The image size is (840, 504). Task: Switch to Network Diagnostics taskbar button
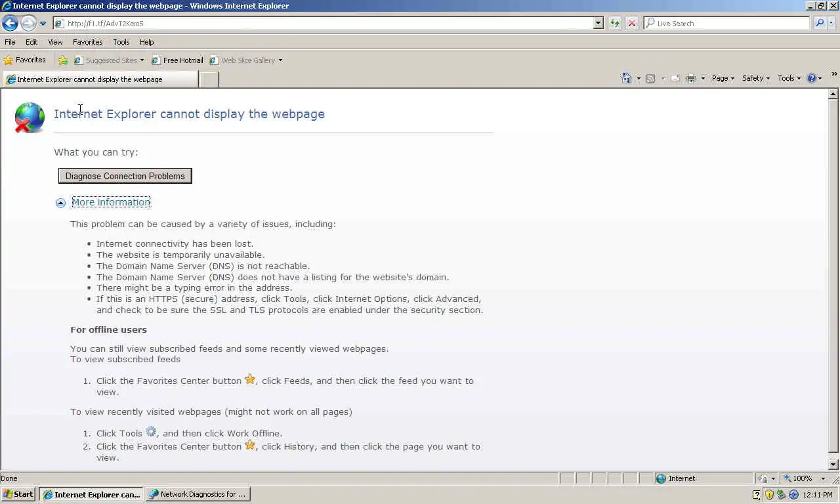pos(198,494)
